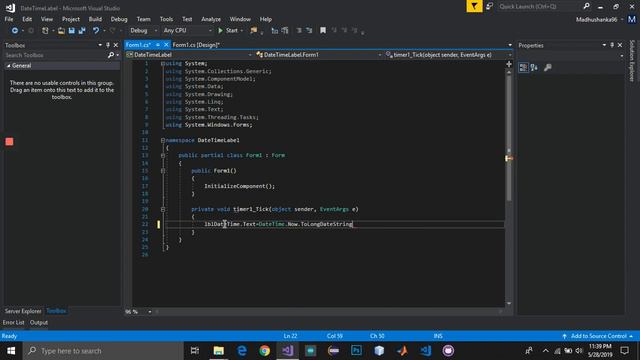640x360 pixels.
Task: Collapse the using directives outline block
Action: coord(163,64)
